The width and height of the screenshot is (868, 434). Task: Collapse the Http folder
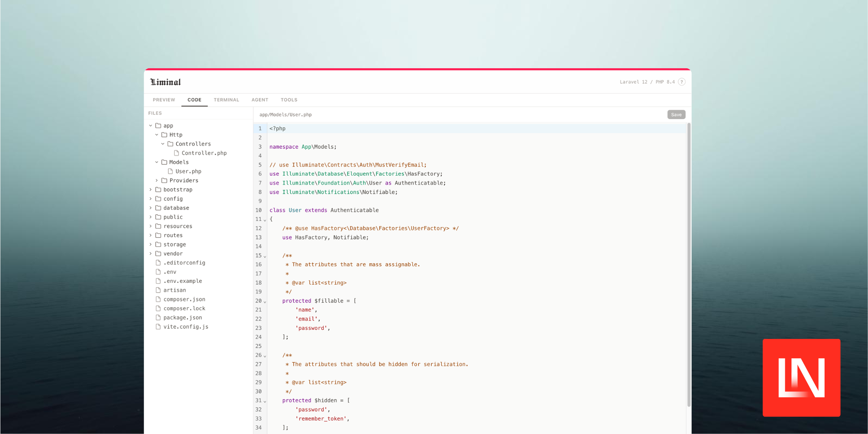(157, 135)
